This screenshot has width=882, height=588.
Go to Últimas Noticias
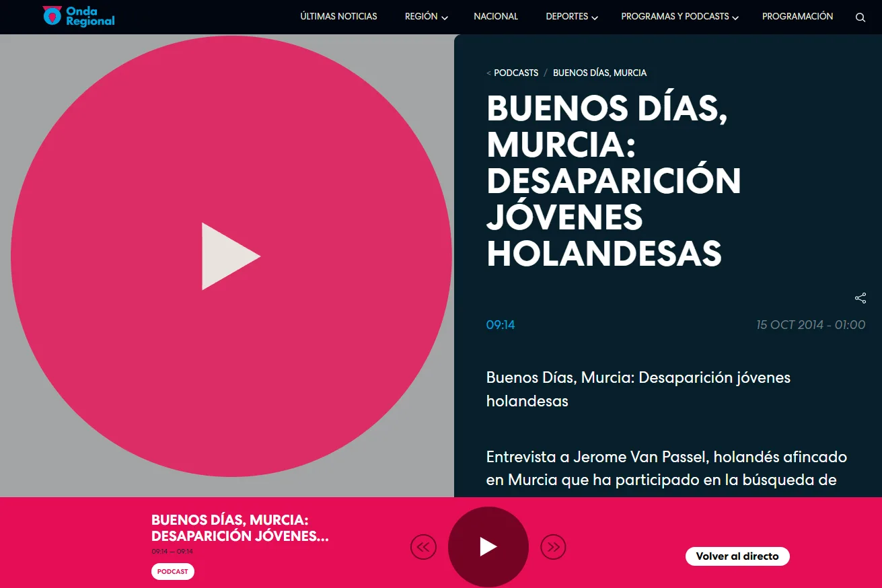pos(338,17)
